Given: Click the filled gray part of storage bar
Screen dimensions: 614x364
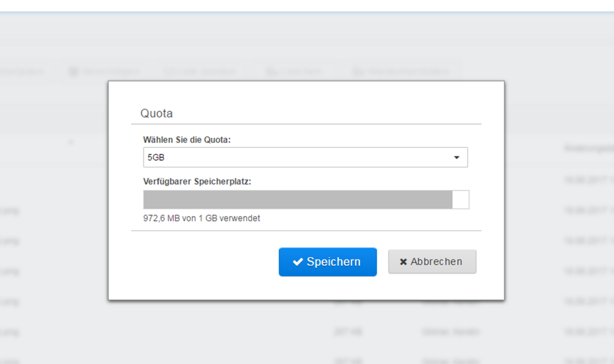Looking at the screenshot, I should [297, 200].
